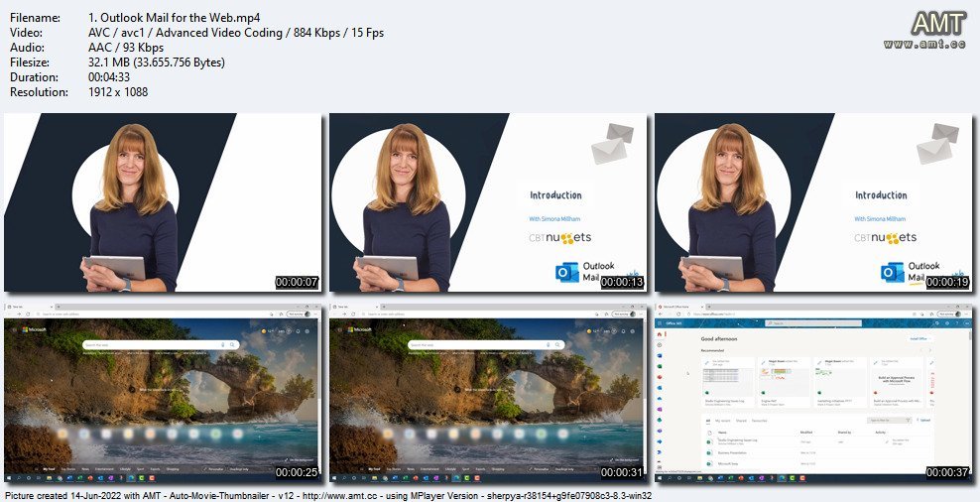
Task: Open the frame stamped 00:00:25
Action: point(163,393)
